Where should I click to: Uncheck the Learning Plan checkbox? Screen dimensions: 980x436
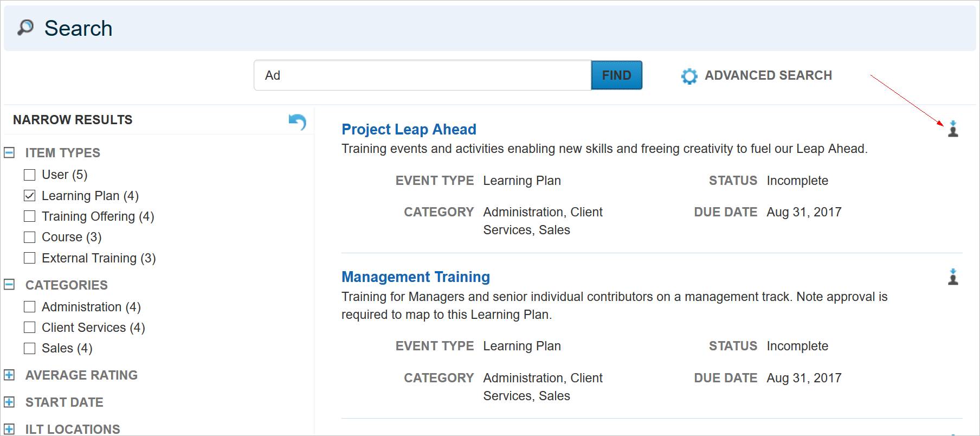point(30,196)
